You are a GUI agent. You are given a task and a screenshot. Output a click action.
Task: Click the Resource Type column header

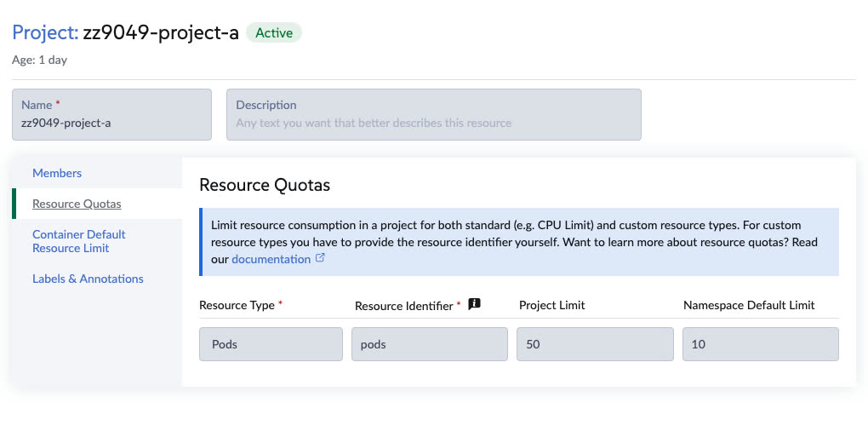(x=237, y=305)
